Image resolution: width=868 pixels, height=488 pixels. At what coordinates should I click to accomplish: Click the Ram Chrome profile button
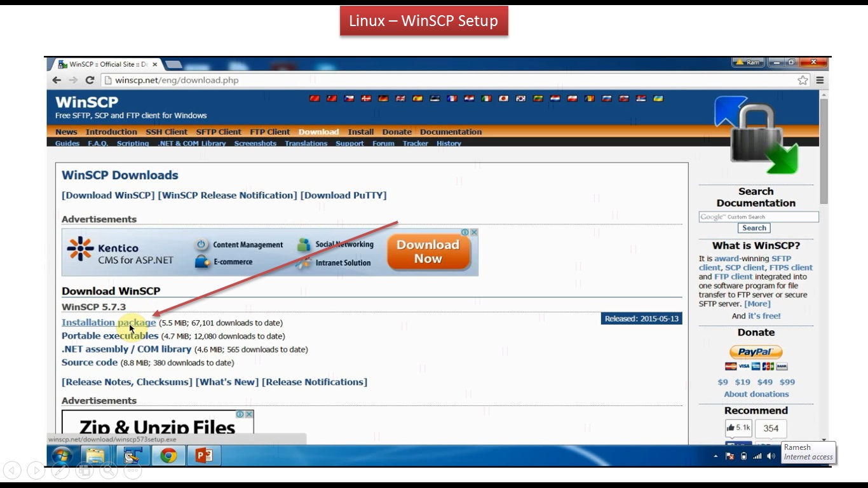point(748,63)
